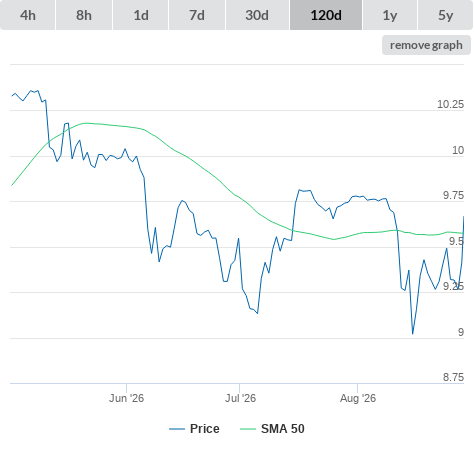View the 5y price history
This screenshot has width=474, height=455.
pos(445,15)
